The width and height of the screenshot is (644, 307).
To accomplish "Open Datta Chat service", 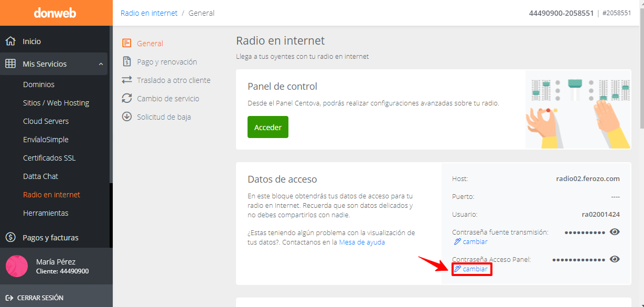I will [x=40, y=176].
